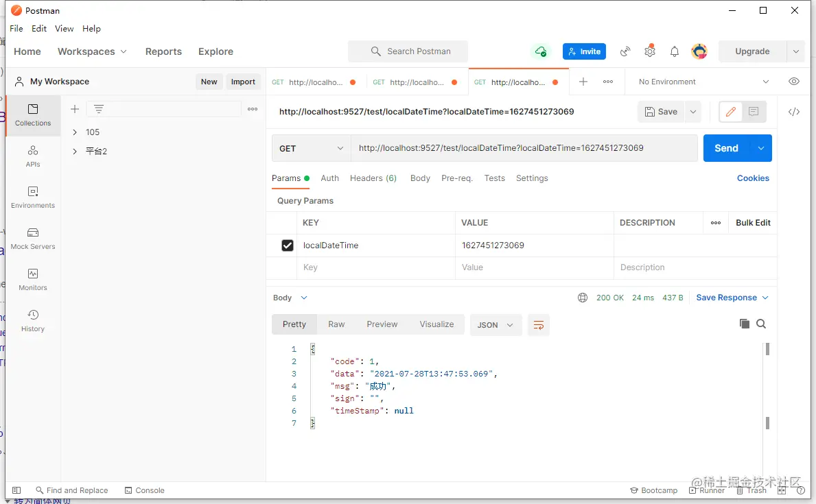Open params table column options ellipsis

pyautogui.click(x=716, y=223)
